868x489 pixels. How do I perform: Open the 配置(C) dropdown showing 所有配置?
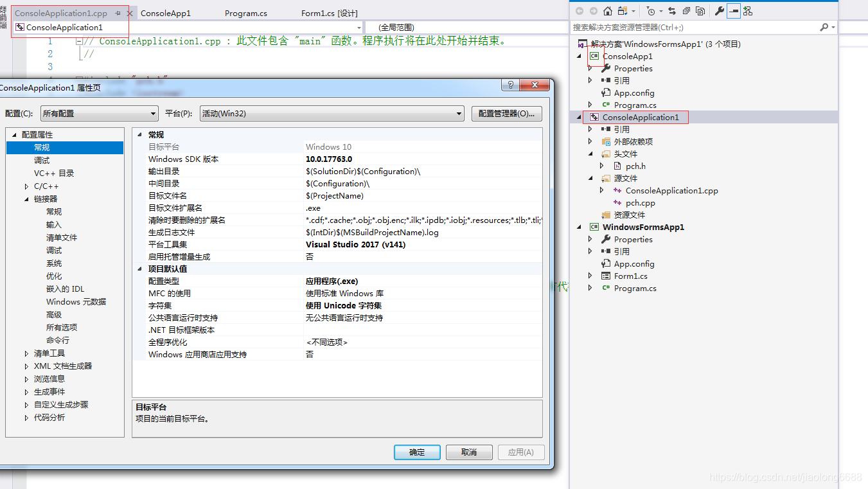click(x=99, y=113)
